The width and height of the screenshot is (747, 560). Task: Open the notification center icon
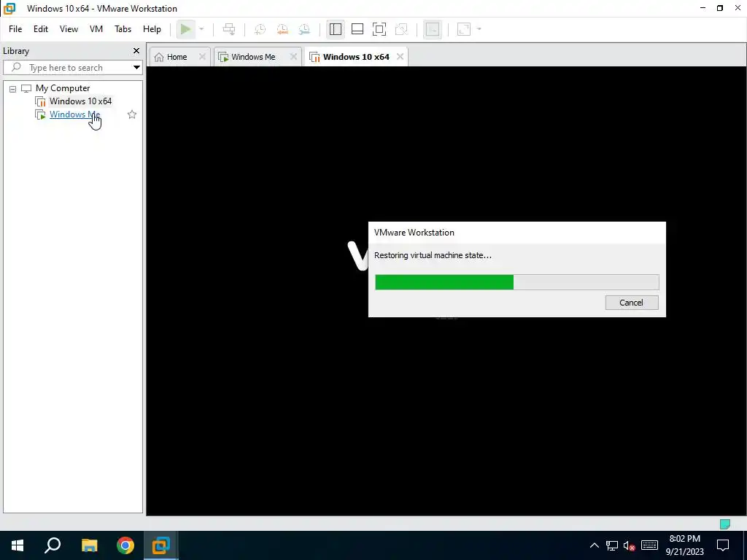pyautogui.click(x=723, y=545)
